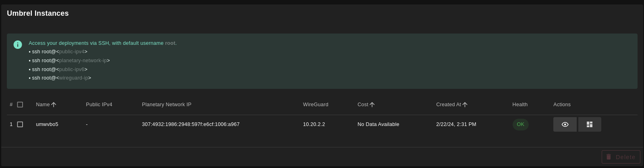Toggle the select-all checkbox in the table header

pos(20,105)
